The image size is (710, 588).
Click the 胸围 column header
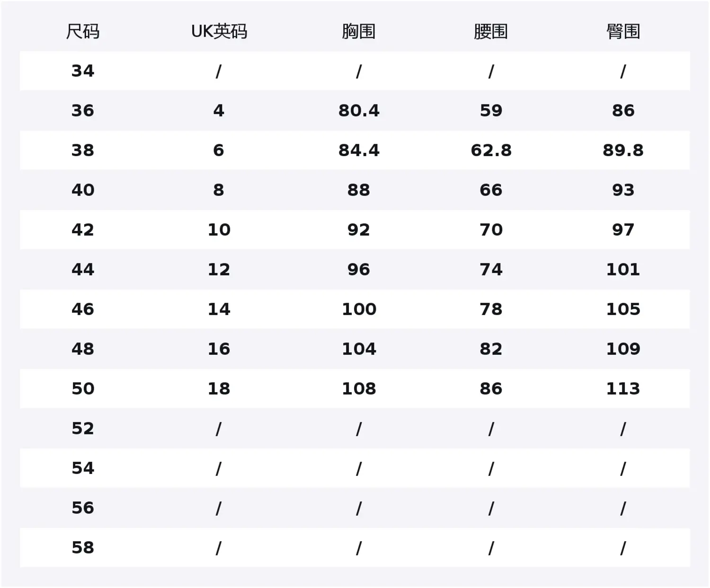coord(359,32)
